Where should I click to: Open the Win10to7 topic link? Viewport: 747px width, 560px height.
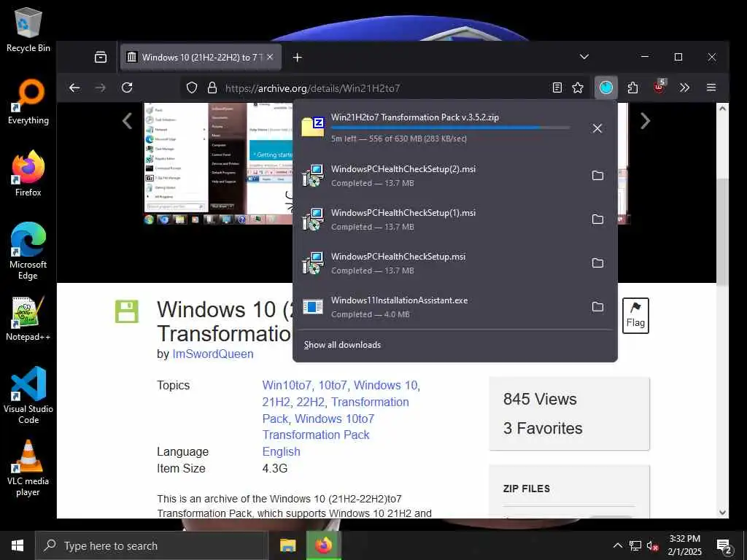point(286,385)
